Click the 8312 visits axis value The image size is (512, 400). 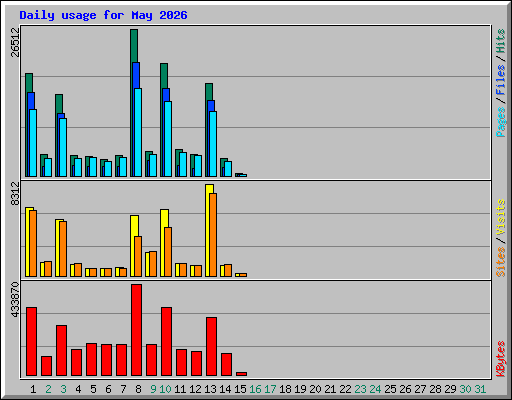(x=15, y=193)
